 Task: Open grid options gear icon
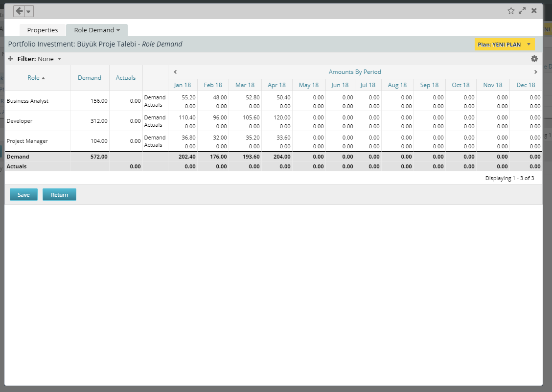(x=534, y=59)
